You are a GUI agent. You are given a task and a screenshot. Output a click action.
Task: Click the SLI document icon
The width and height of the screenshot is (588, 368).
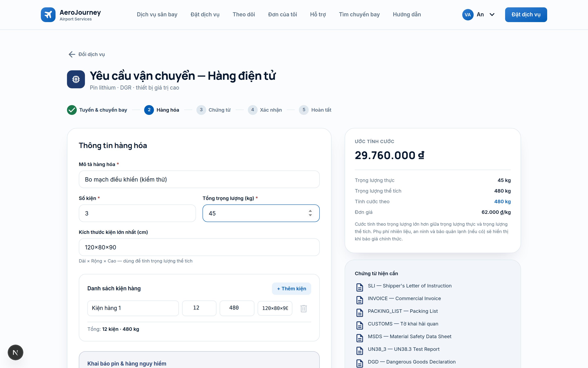[360, 287]
